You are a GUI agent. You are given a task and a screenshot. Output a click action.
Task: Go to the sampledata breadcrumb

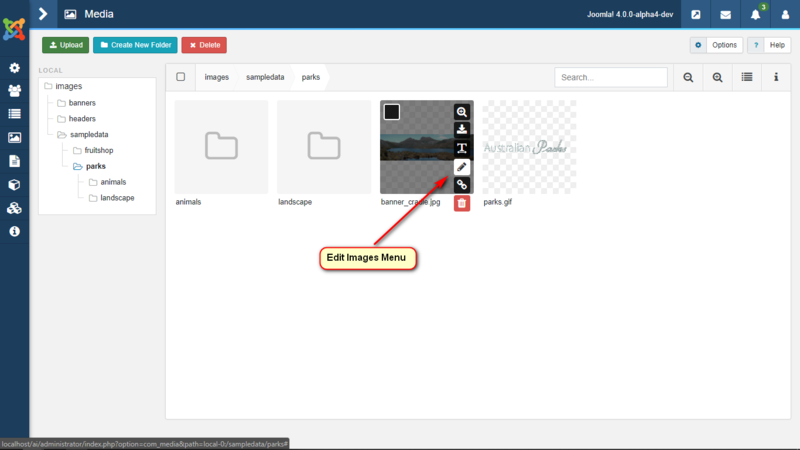(x=265, y=77)
